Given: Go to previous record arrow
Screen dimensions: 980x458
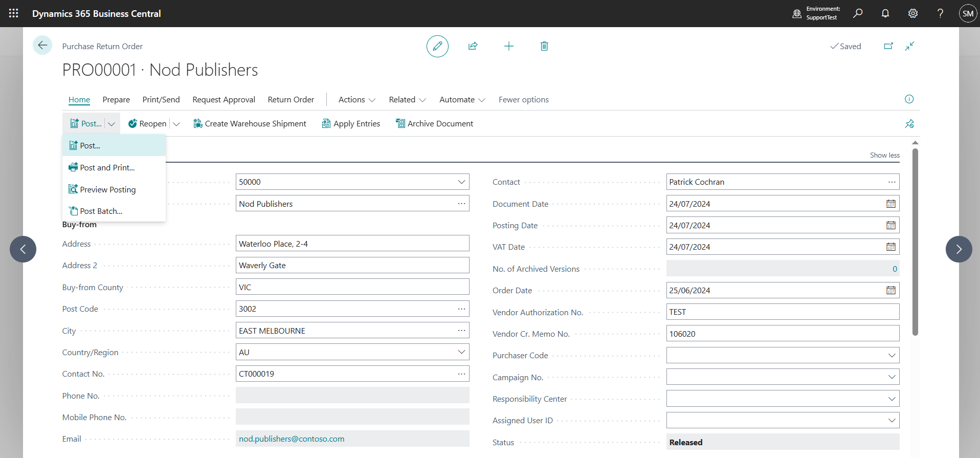Looking at the screenshot, I should 23,249.
